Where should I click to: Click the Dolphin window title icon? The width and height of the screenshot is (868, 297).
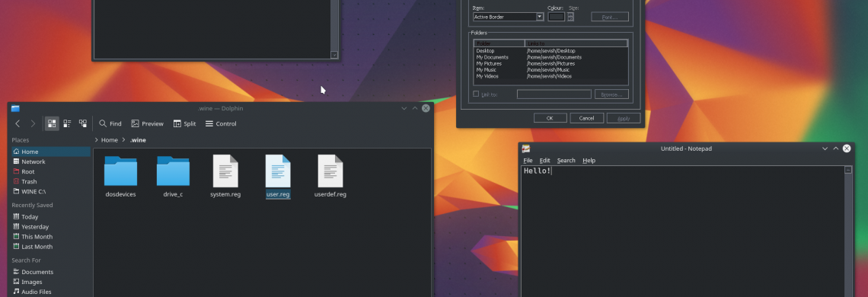click(x=15, y=109)
